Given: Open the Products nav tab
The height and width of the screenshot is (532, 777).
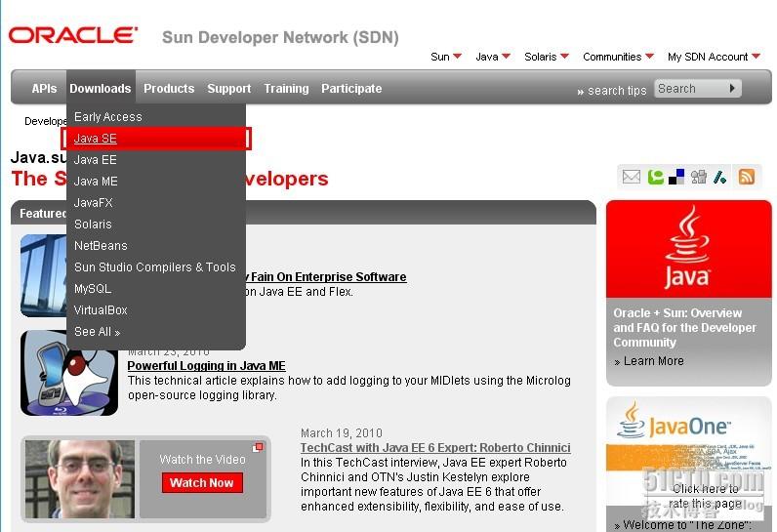Looking at the screenshot, I should [169, 89].
